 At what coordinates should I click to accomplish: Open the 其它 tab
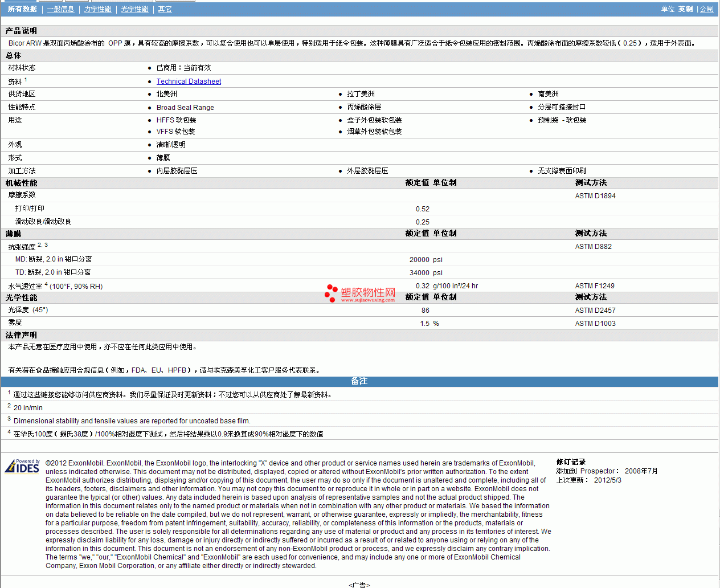tap(165, 9)
